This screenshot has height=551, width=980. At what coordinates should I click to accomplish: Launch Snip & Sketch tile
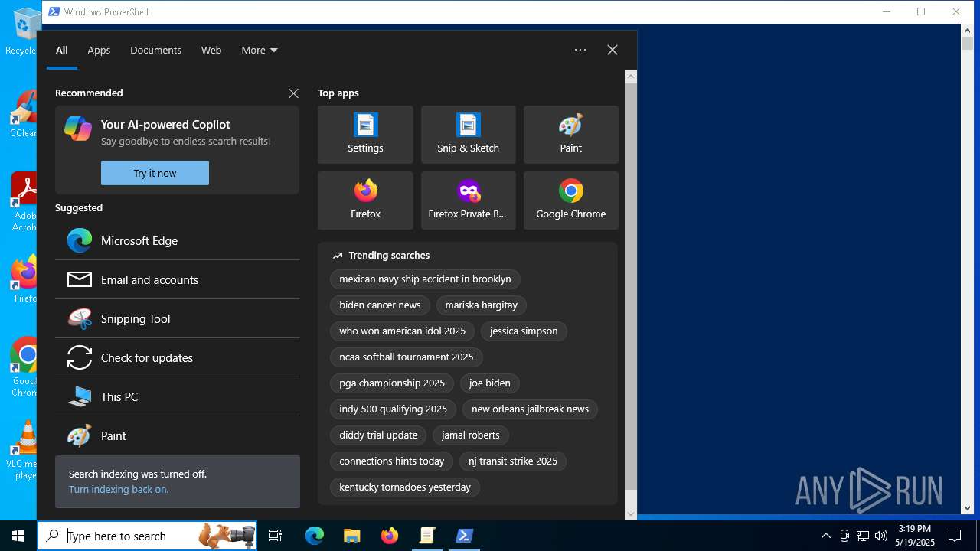[x=468, y=135]
